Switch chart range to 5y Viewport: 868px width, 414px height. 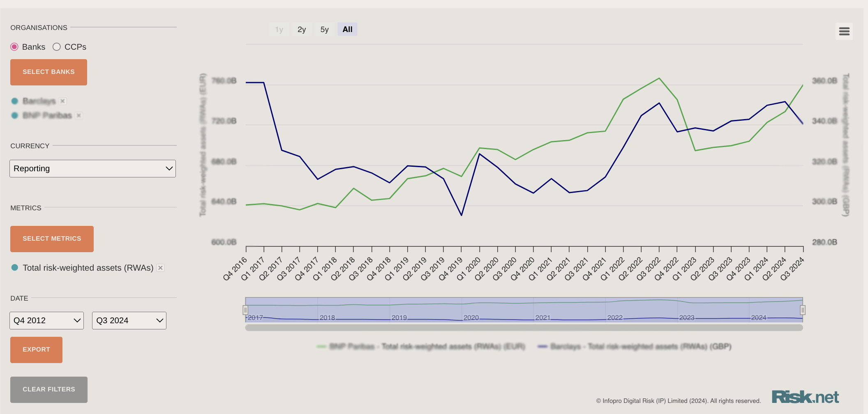(324, 30)
